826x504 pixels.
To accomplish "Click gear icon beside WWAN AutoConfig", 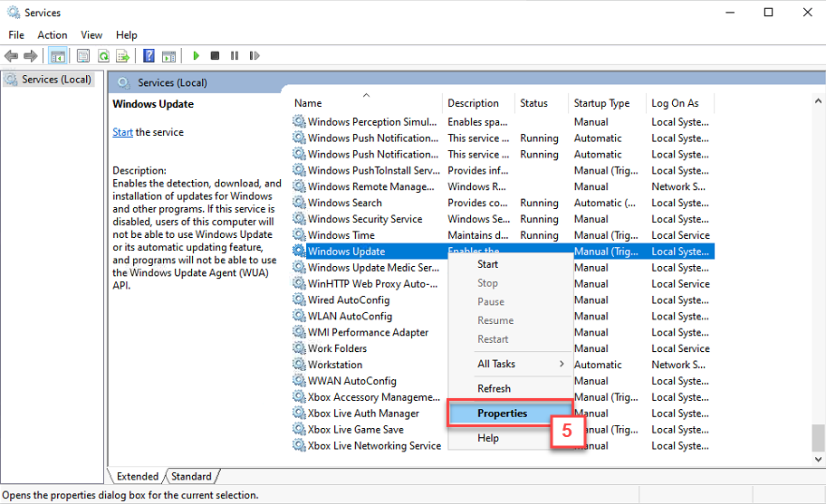I will pos(299,380).
